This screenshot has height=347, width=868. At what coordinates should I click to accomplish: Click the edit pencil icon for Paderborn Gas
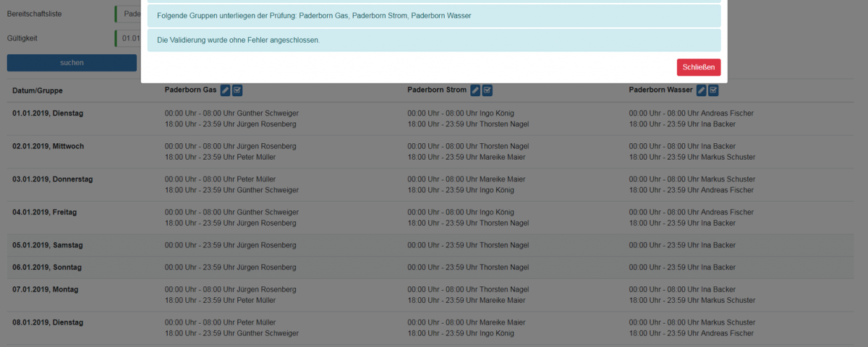click(226, 90)
